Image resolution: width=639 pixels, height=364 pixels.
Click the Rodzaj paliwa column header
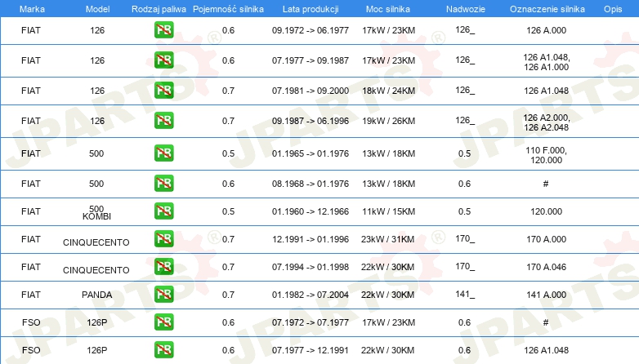pos(159,9)
